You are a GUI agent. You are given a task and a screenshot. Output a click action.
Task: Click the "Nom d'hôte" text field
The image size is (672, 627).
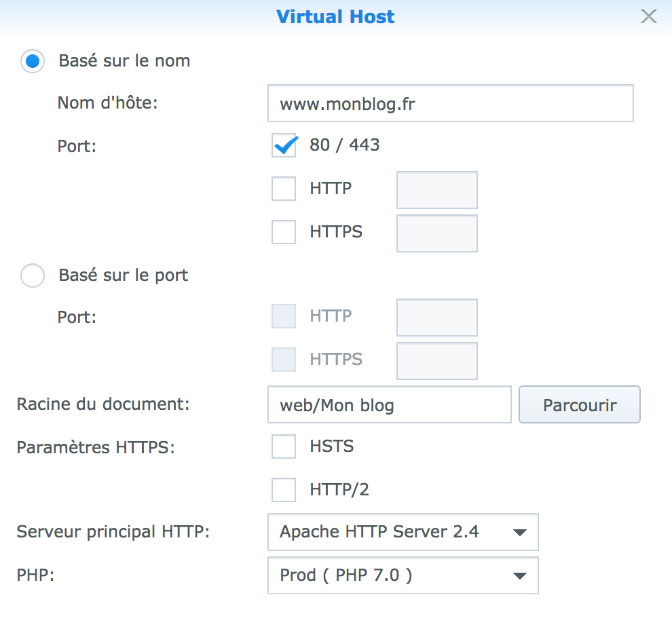(x=450, y=104)
